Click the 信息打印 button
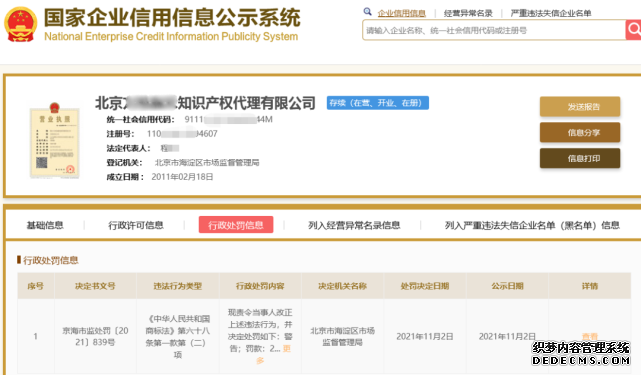 tap(580, 158)
